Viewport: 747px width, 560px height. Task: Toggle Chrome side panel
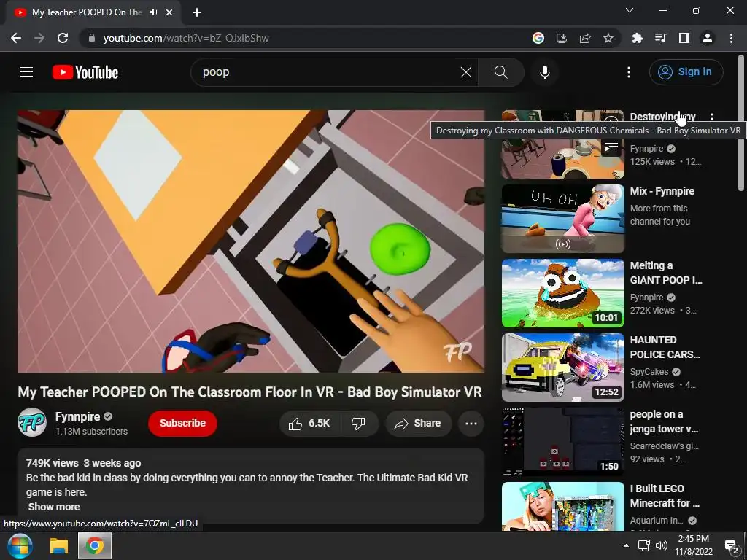684,38
